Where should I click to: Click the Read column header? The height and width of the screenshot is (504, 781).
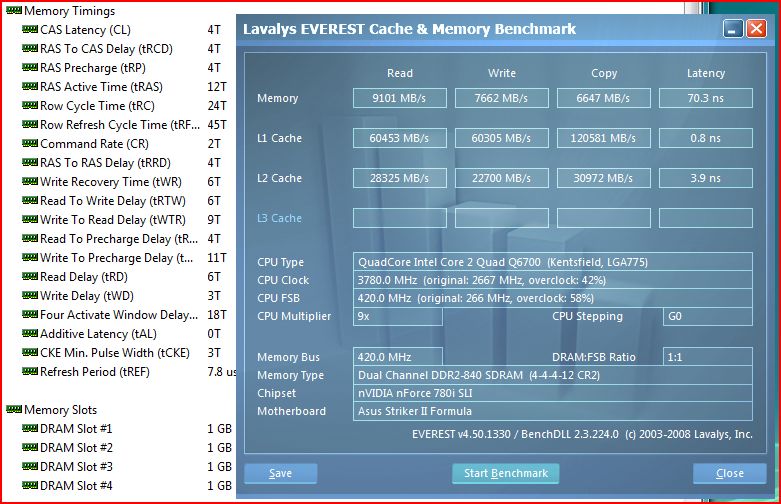coord(399,73)
